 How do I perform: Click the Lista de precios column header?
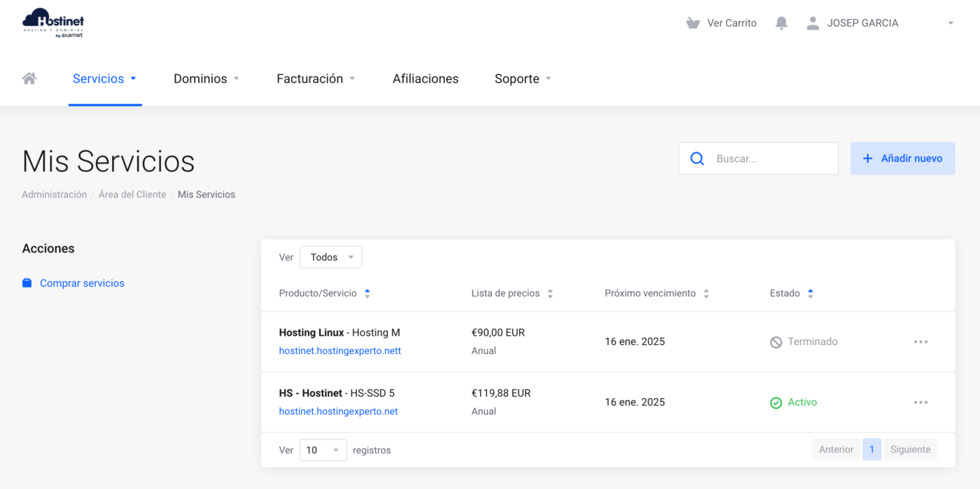coord(505,294)
